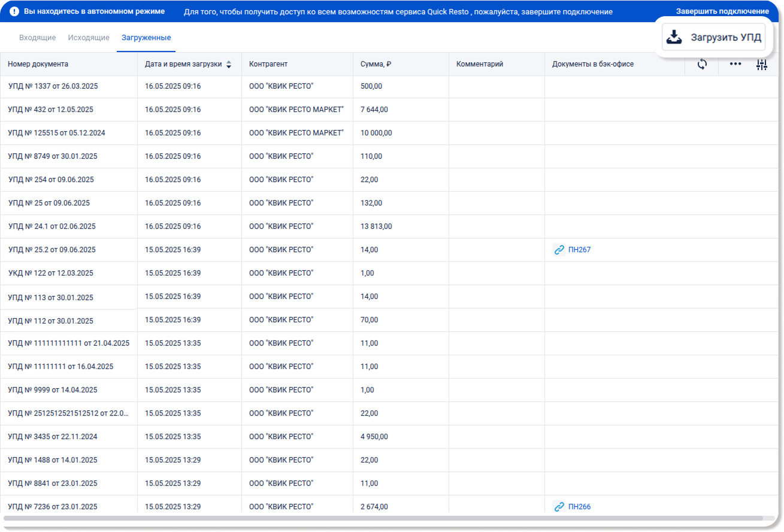Open the three-dots more options menu
The image size is (784, 532).
click(735, 64)
